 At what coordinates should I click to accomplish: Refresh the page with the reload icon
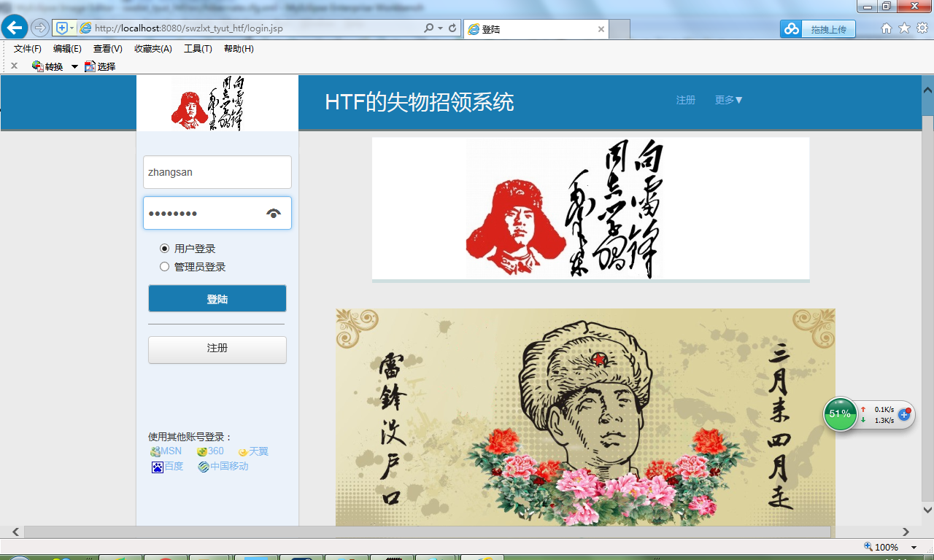452,28
